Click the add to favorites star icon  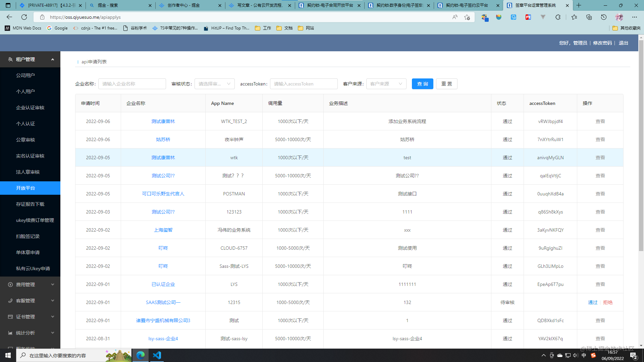467,17
